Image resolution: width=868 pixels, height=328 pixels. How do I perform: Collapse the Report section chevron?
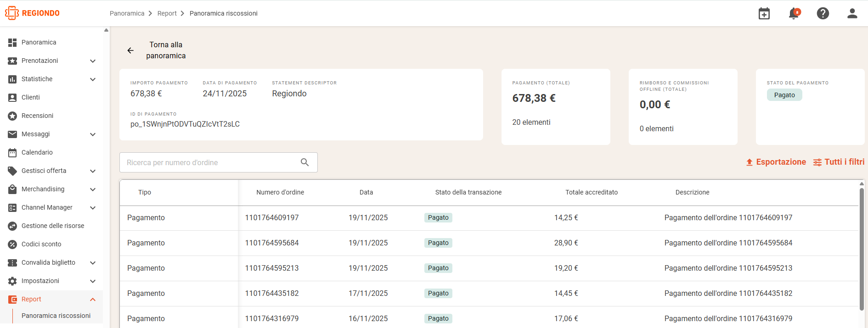(93, 300)
